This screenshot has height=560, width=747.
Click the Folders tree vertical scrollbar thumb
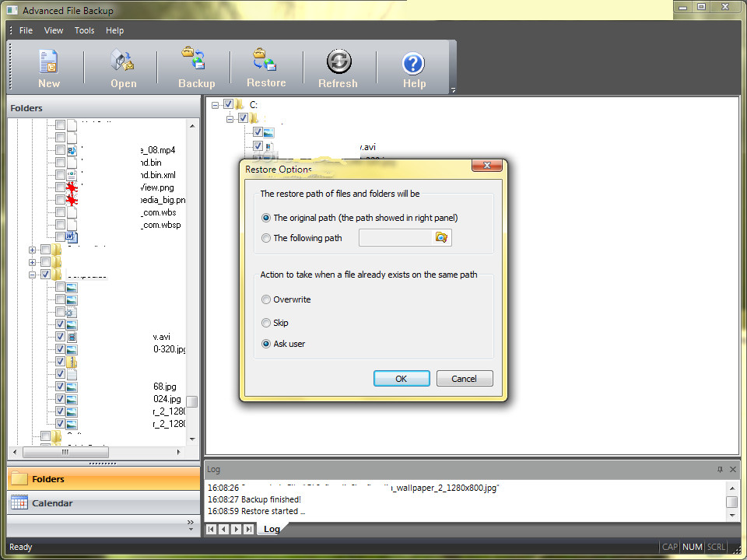pyautogui.click(x=192, y=401)
